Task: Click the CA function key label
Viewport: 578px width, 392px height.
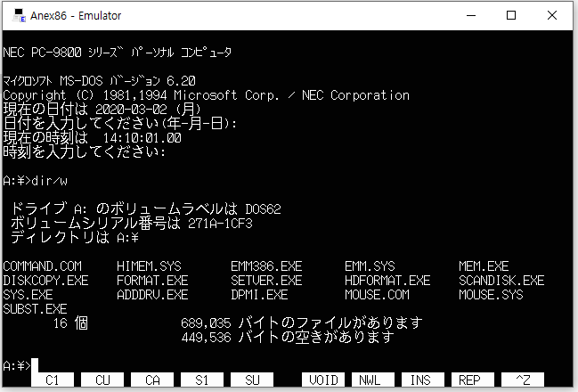Action: [x=152, y=380]
